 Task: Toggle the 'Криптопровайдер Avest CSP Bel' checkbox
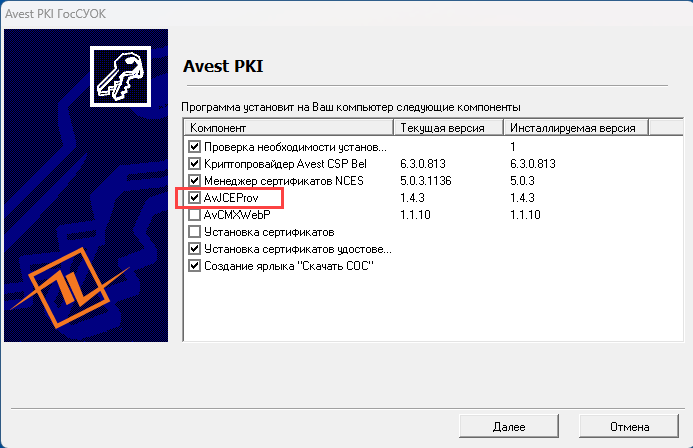coord(194,164)
